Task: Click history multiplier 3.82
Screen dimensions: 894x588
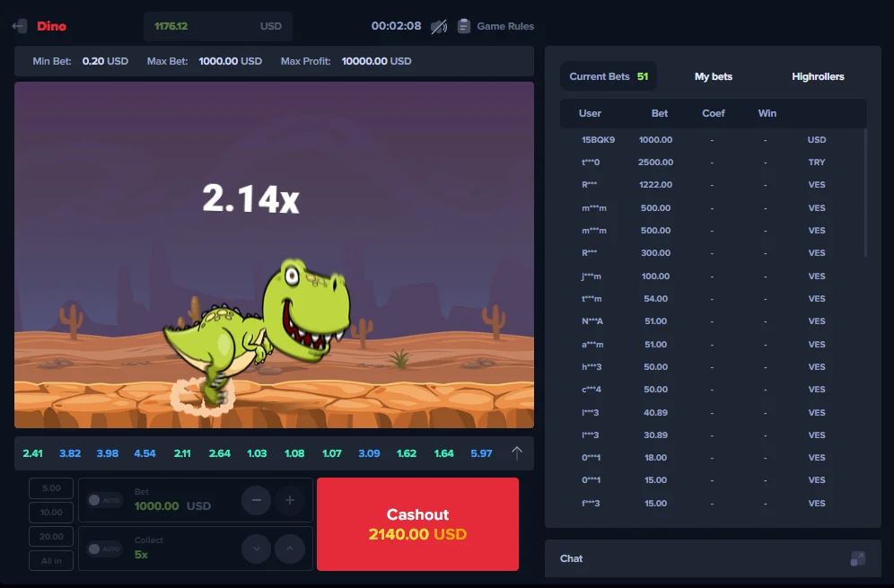Action: click(x=70, y=453)
